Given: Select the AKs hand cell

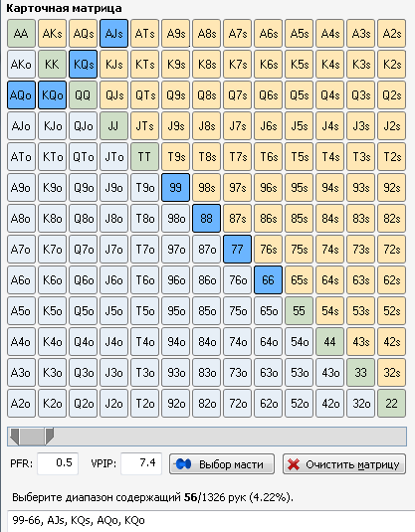Looking at the screenshot, I should coord(52,33).
